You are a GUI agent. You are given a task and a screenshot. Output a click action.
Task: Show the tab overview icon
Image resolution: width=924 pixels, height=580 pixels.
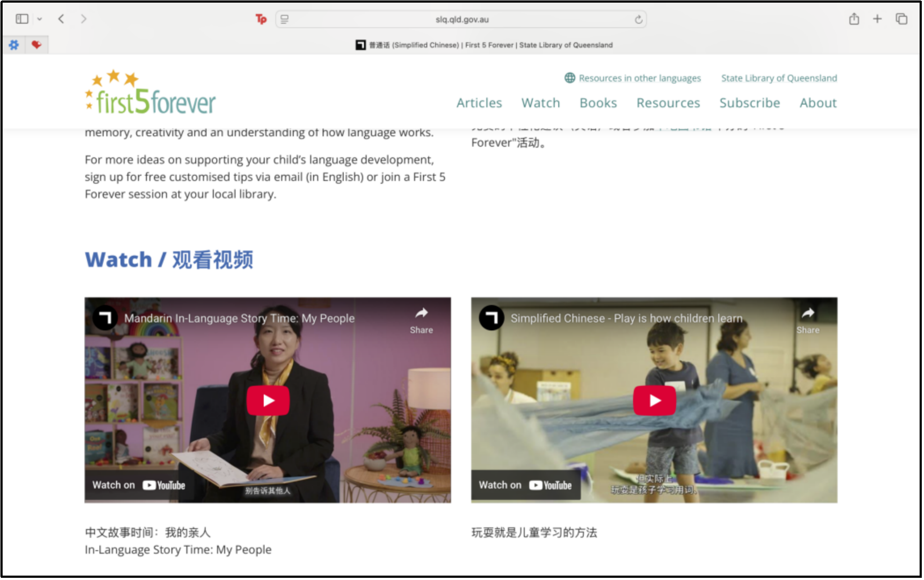coord(901,19)
